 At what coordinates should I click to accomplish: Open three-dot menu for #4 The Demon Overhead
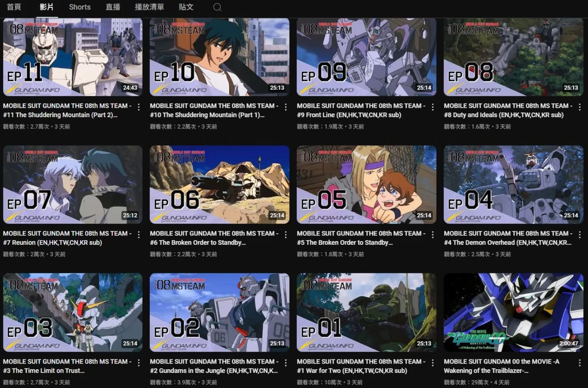[x=579, y=235]
